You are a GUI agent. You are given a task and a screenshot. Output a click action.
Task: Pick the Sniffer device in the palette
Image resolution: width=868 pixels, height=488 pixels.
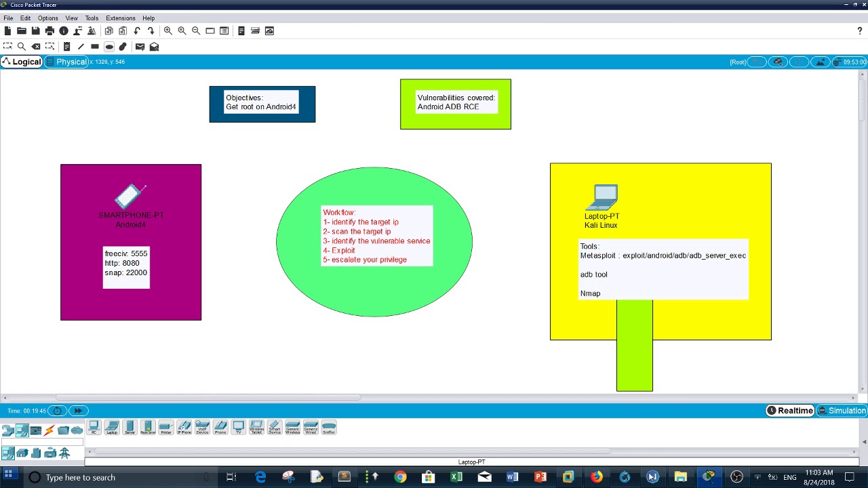[x=329, y=427]
